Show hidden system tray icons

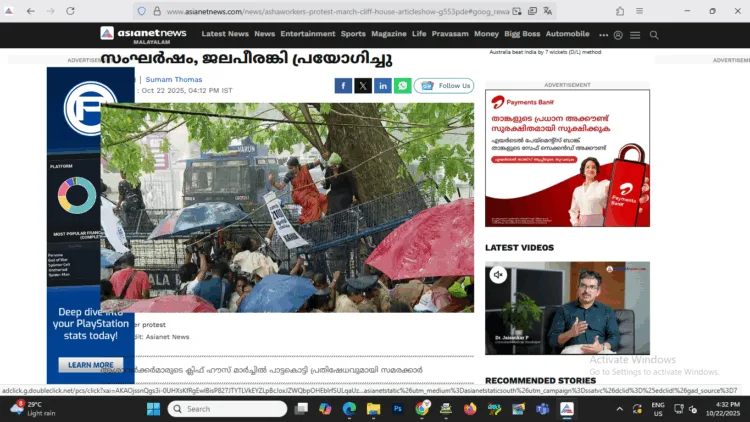click(619, 409)
